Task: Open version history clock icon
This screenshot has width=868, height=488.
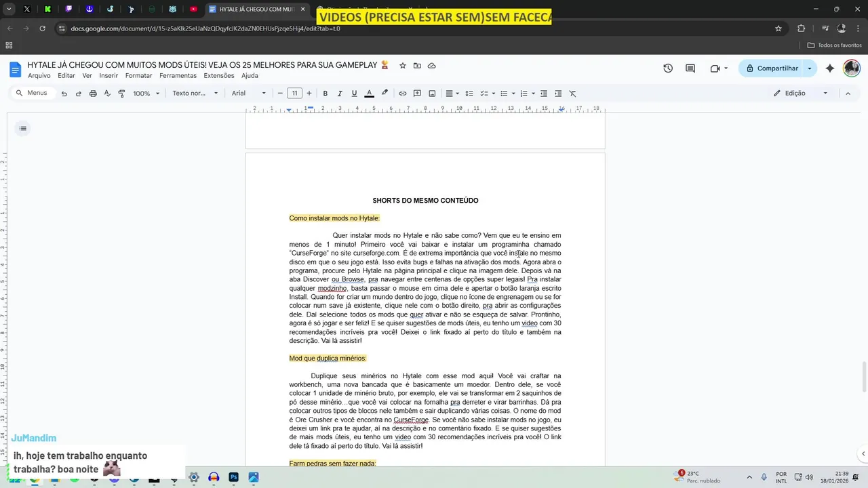Action: [x=668, y=68]
